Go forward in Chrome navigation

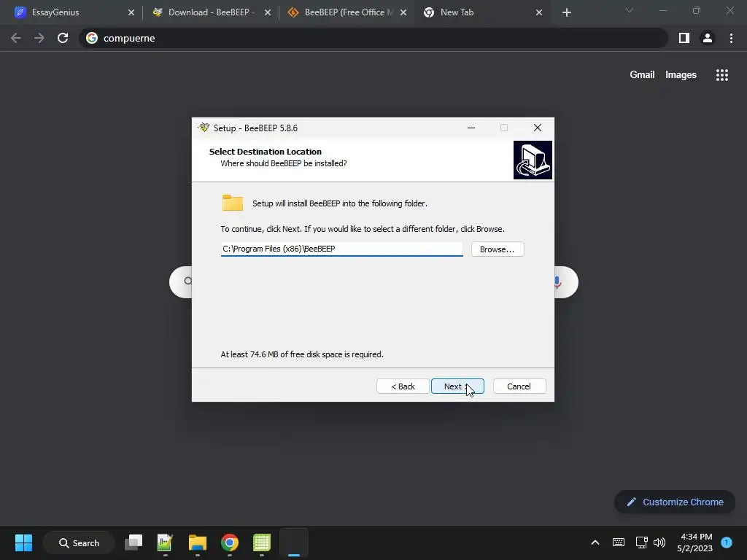(39, 38)
